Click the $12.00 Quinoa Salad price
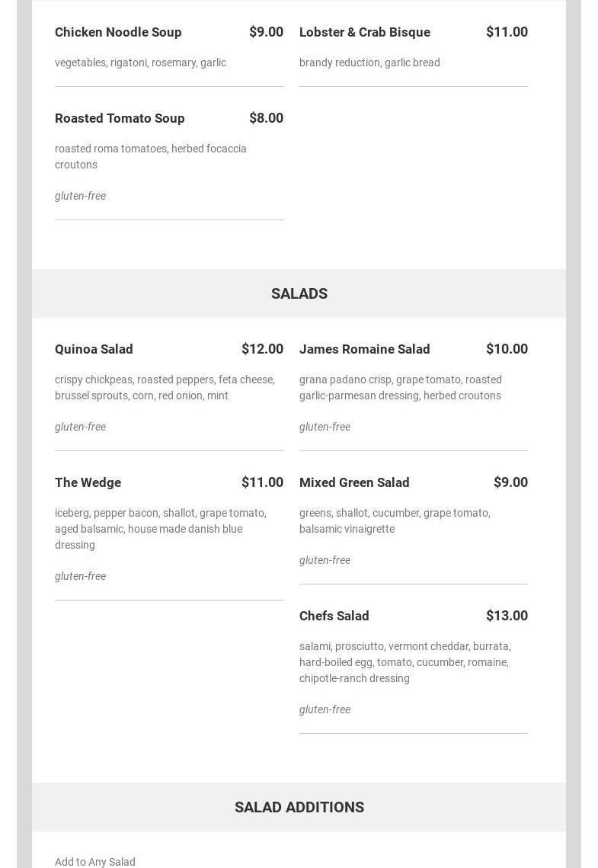The image size is (598, 868). tap(262, 349)
